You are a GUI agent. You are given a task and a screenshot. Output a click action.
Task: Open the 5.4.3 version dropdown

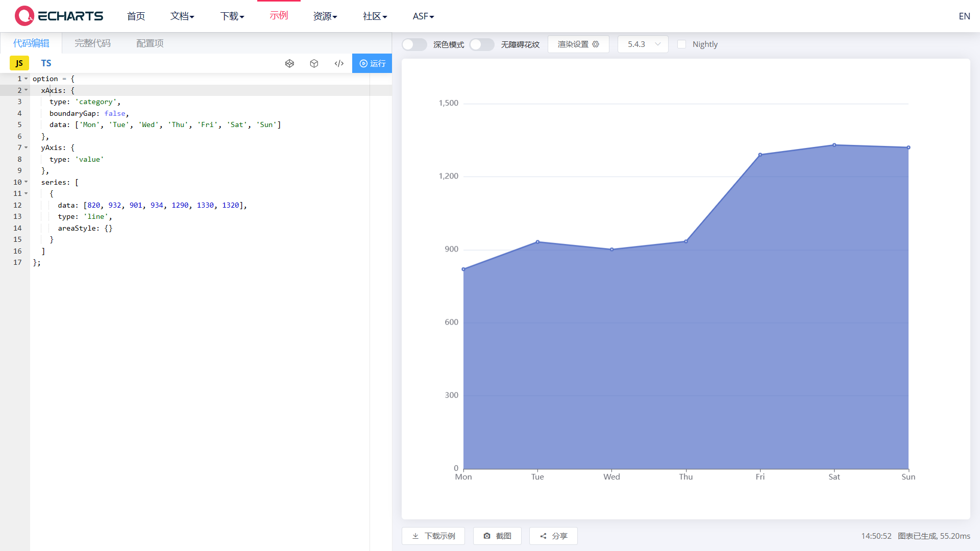pos(643,44)
